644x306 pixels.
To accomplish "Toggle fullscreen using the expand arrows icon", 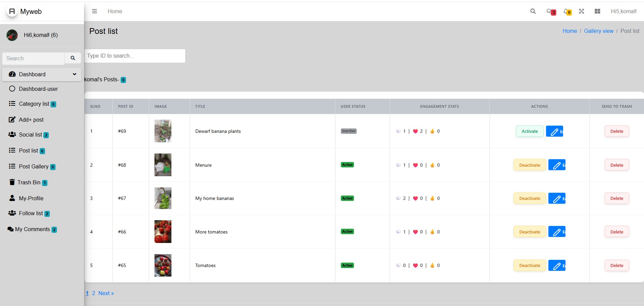I will (581, 11).
